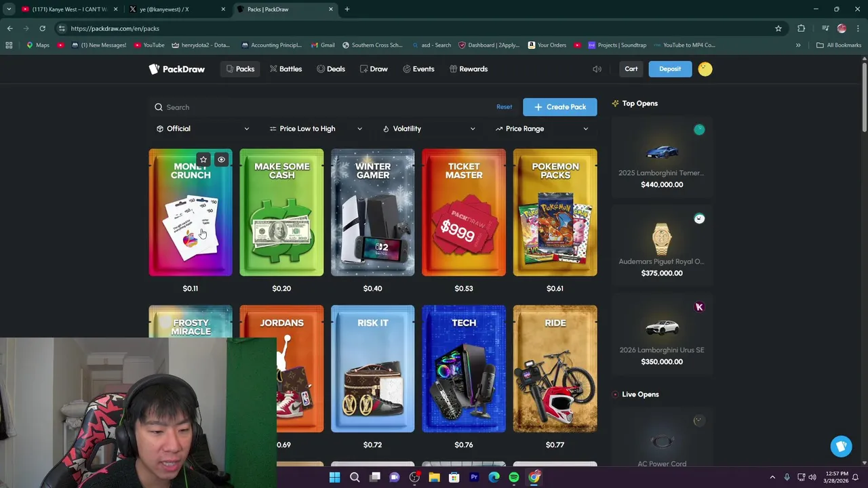
Task: Open the blue live chat bubble
Action: [842, 446]
